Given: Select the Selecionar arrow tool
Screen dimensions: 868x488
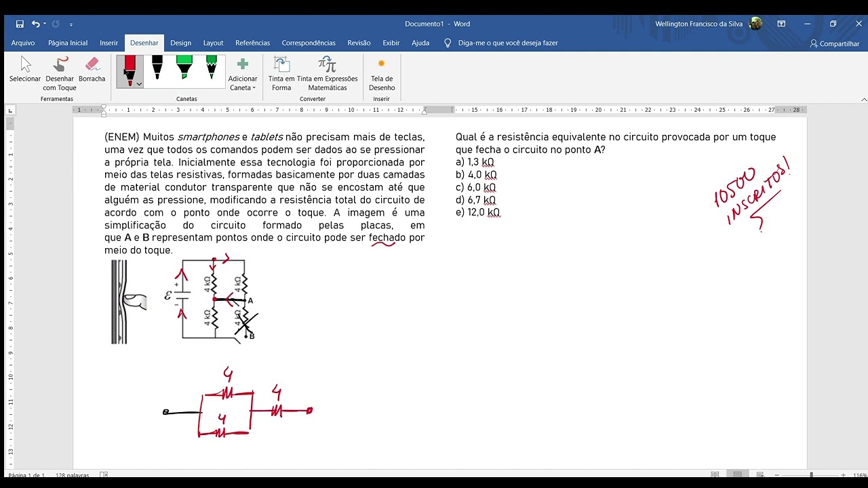Looking at the screenshot, I should click(x=25, y=73).
